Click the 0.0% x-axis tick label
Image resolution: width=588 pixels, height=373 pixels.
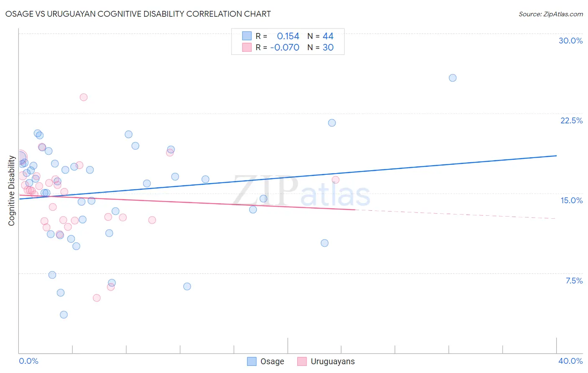tap(29, 361)
